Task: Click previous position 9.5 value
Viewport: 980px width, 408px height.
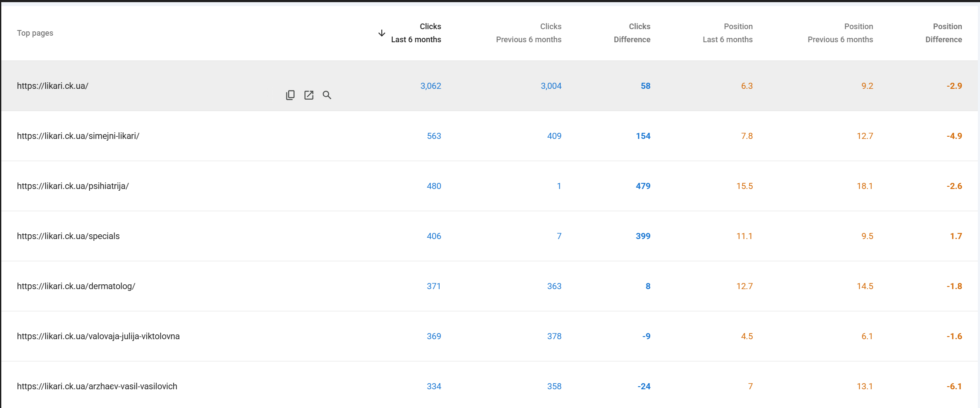Action: point(867,236)
